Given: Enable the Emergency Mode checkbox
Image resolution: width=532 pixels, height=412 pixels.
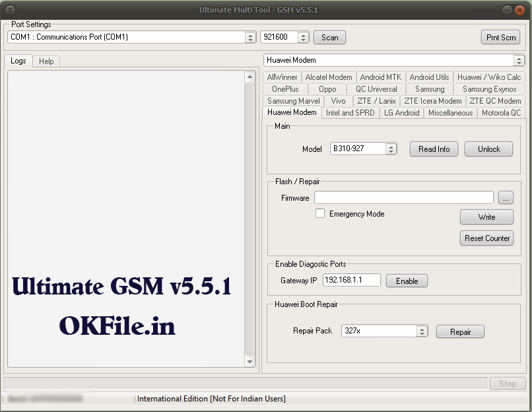Looking at the screenshot, I should (x=320, y=214).
